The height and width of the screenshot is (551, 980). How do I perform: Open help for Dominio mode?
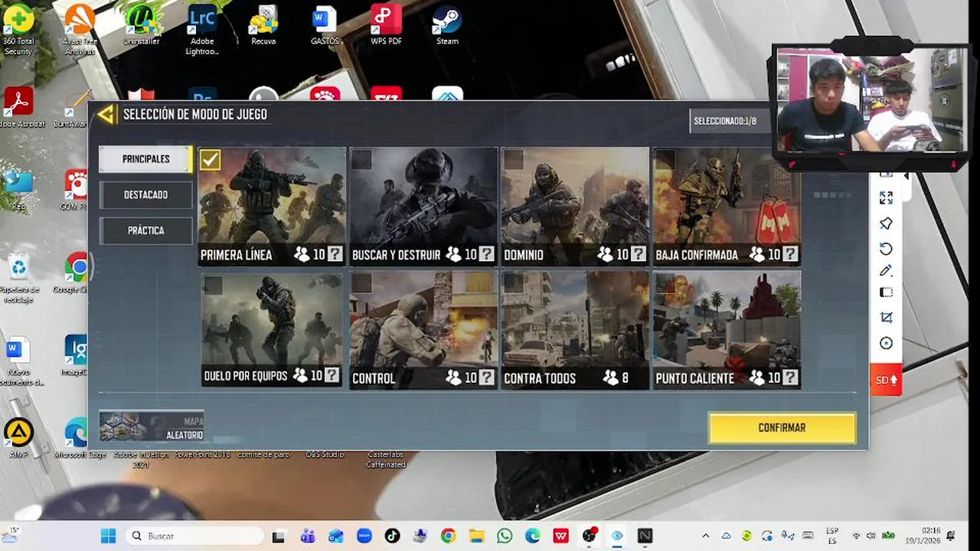(x=639, y=254)
